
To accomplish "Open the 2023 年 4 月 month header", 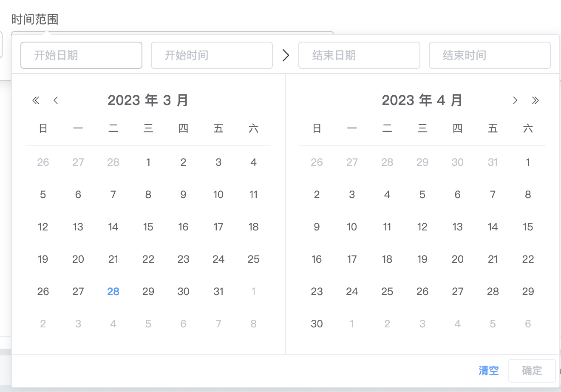I will 422,100.
